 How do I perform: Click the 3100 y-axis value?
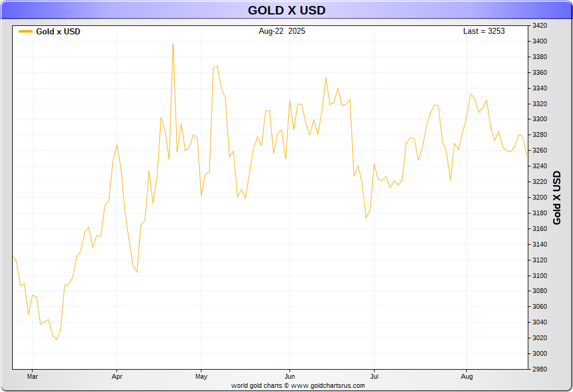coord(539,276)
